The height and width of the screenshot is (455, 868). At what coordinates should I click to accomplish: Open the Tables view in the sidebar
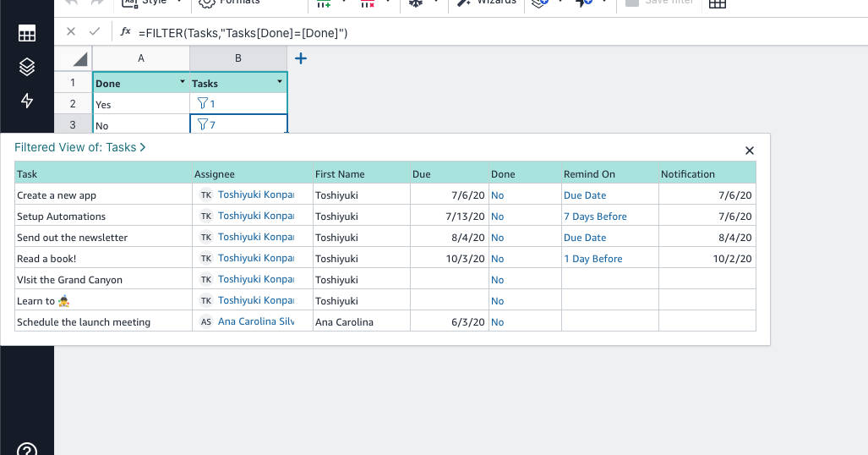pyautogui.click(x=26, y=33)
